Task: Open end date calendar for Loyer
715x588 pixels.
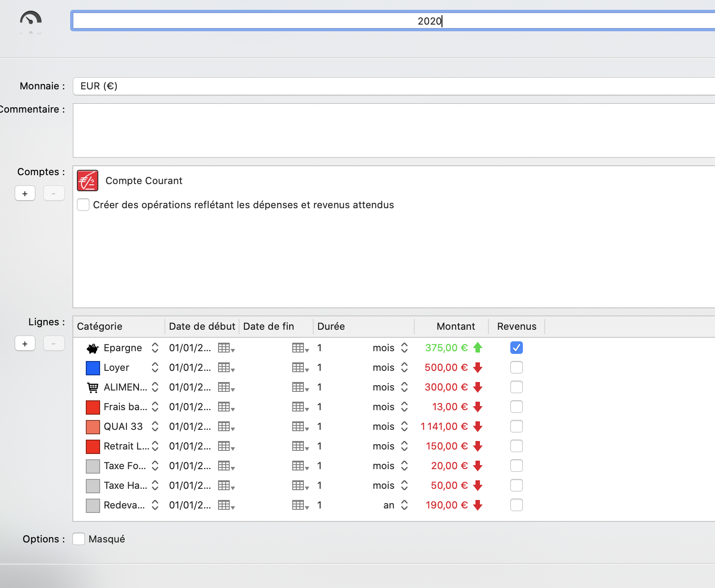Action: pos(300,368)
